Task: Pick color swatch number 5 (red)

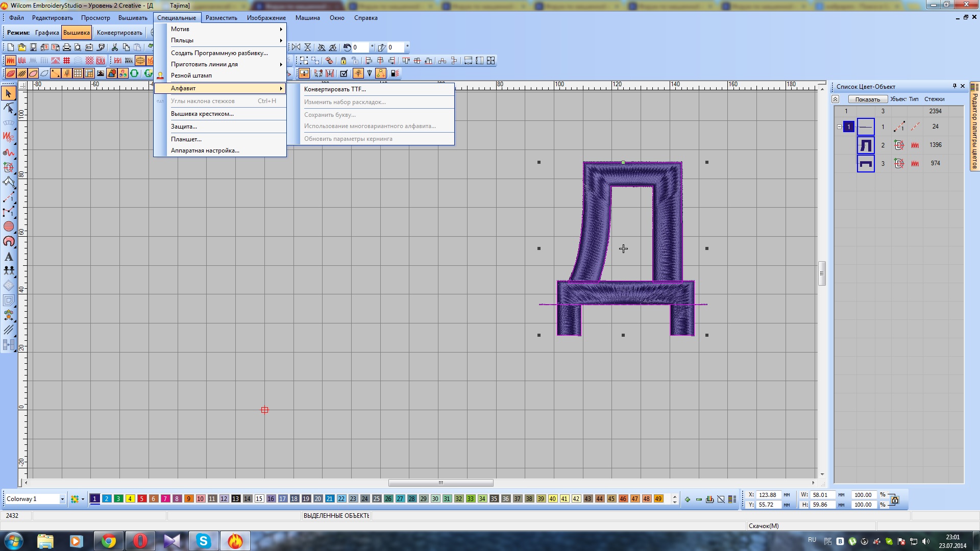Action: click(x=142, y=499)
